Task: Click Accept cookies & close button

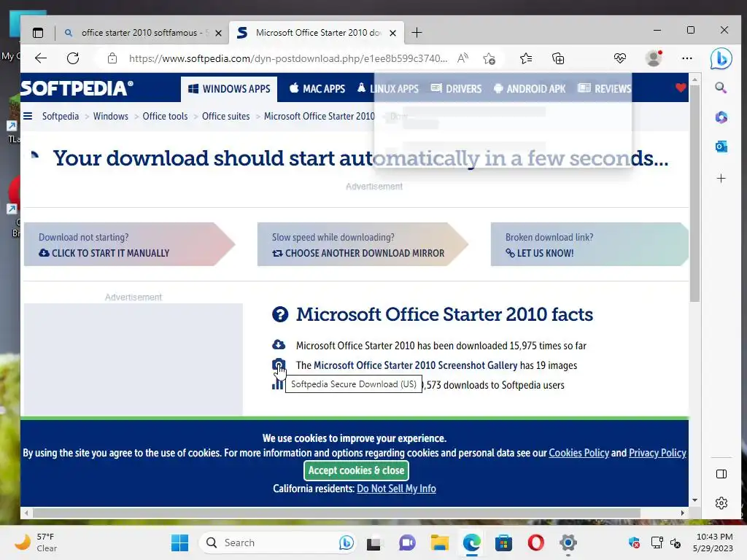Action: point(356,470)
